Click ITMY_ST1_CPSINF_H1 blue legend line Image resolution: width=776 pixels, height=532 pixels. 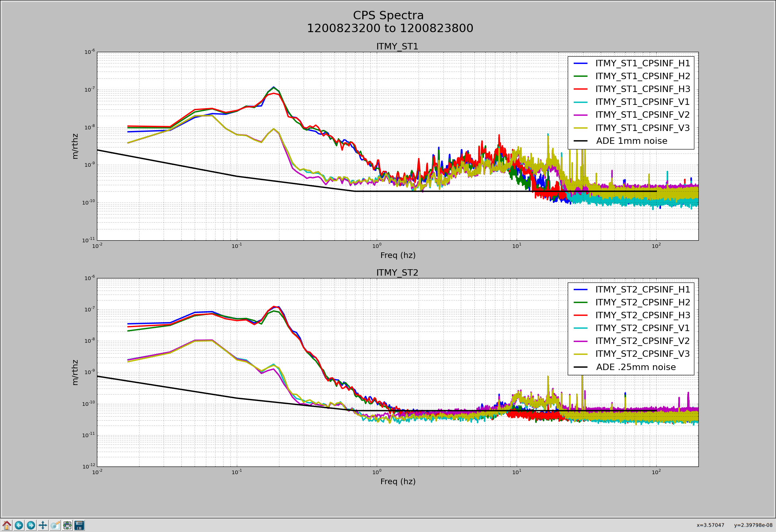(580, 63)
